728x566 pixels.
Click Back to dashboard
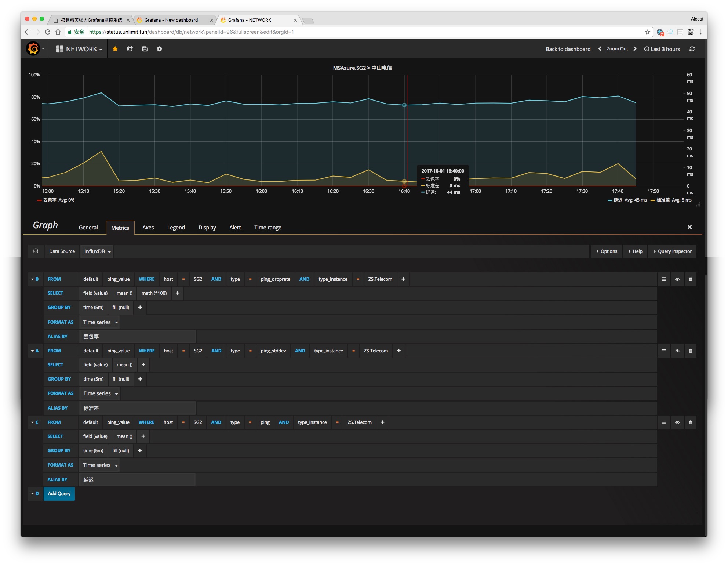(x=568, y=49)
